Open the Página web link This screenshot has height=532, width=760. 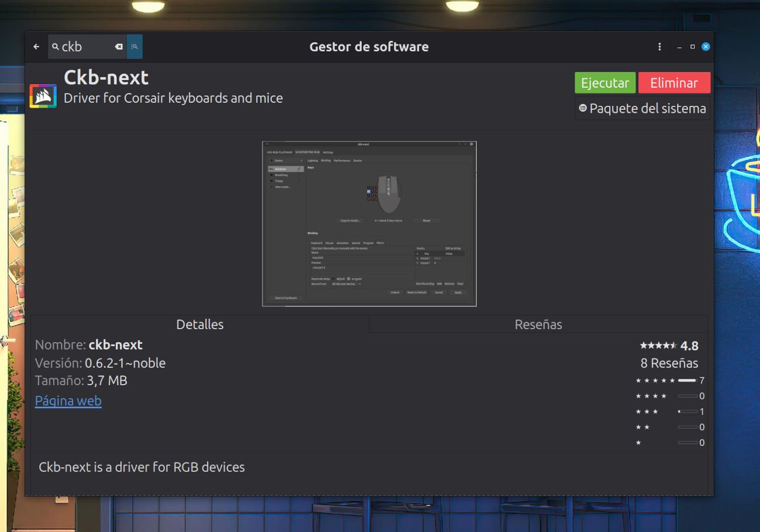(68, 400)
